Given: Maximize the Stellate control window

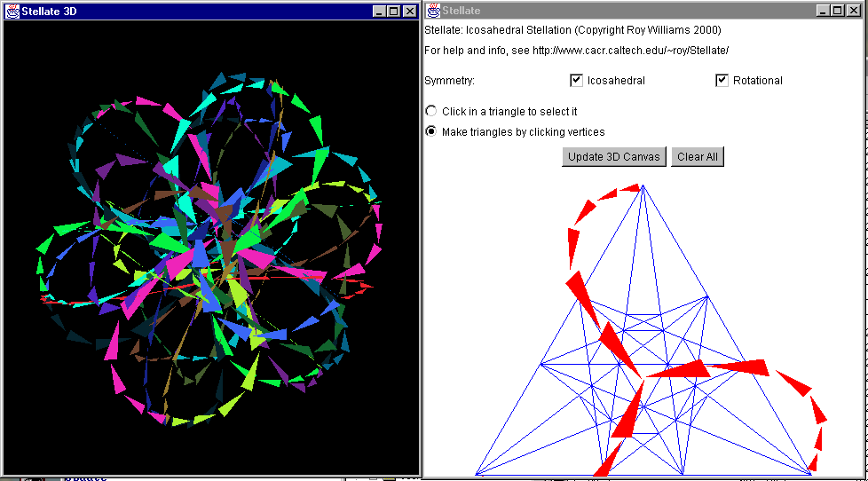Looking at the screenshot, I should tap(838, 11).
